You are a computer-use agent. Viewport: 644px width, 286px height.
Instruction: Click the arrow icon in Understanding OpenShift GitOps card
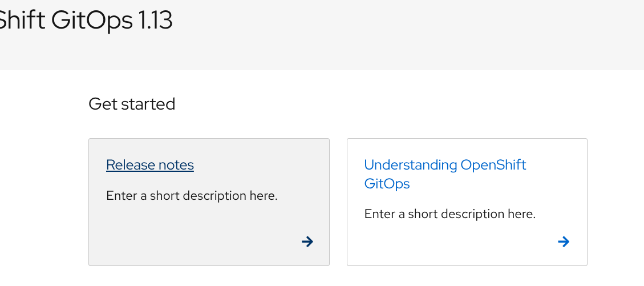coord(564,241)
